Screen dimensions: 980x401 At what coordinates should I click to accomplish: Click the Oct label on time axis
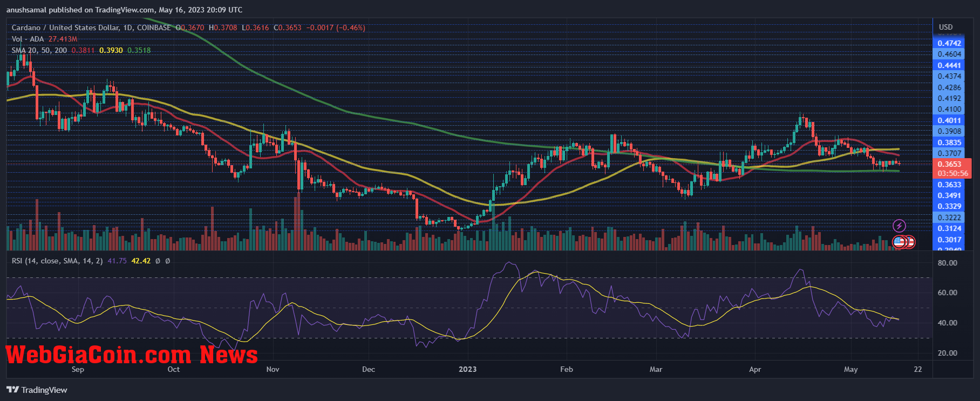point(174,369)
